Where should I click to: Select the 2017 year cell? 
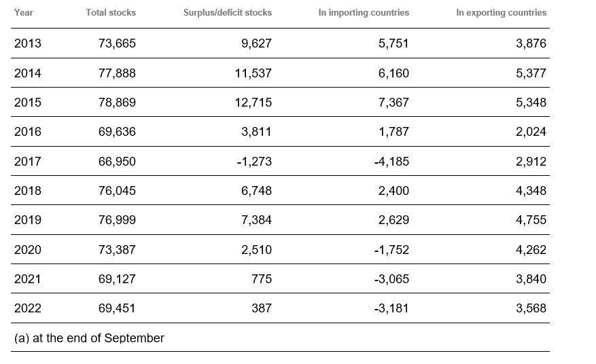coord(28,162)
